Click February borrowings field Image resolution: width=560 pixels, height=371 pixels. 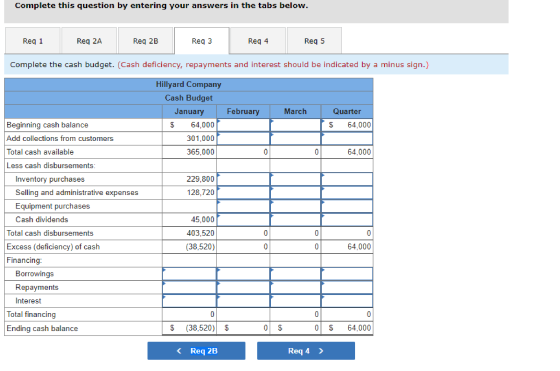pyautogui.click(x=243, y=274)
